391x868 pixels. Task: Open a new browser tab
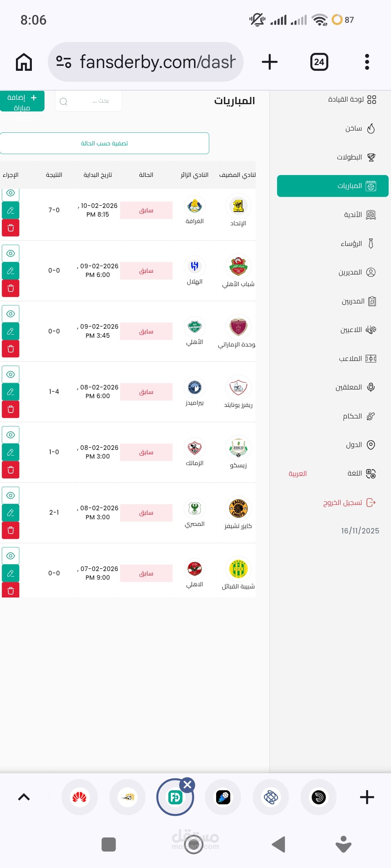pyautogui.click(x=270, y=62)
